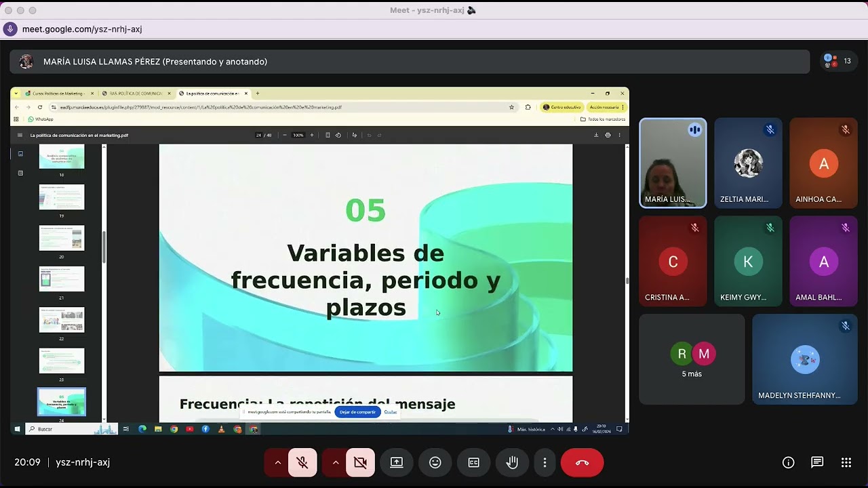Image resolution: width=868 pixels, height=488 pixels.
Task: Open the '5 más' additional participants tile
Action: pyautogui.click(x=692, y=359)
